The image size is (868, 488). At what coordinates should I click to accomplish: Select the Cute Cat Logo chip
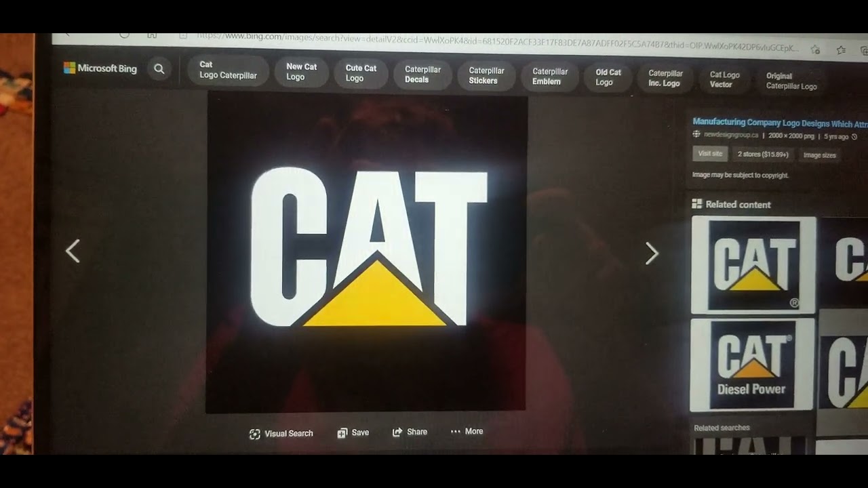tap(361, 73)
